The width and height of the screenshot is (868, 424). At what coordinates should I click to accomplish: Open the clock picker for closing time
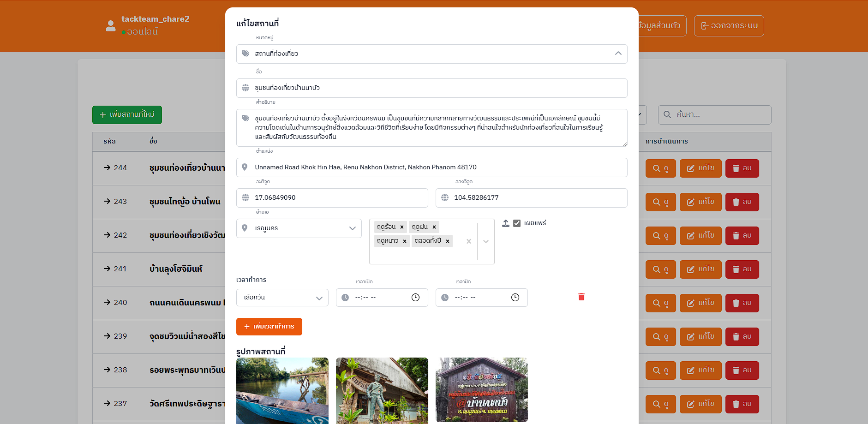[515, 298]
